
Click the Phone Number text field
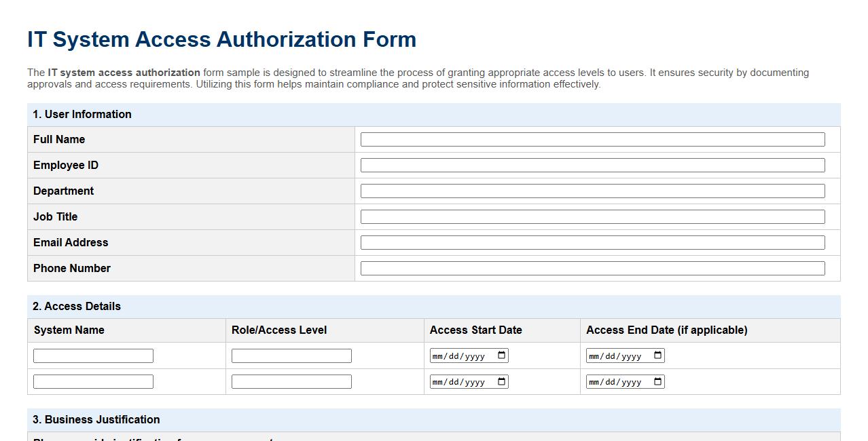point(593,268)
